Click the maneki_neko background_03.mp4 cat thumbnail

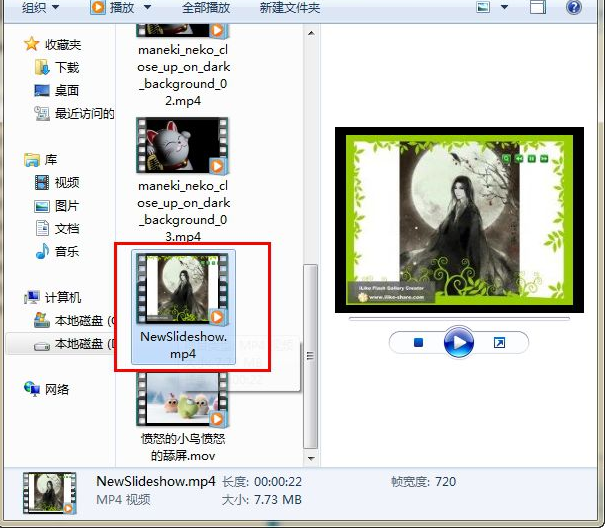pos(183,145)
